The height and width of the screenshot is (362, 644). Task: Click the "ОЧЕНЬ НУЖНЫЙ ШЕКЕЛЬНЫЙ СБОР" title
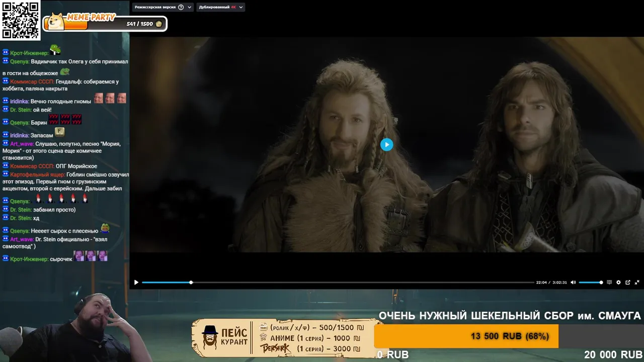pos(510,316)
